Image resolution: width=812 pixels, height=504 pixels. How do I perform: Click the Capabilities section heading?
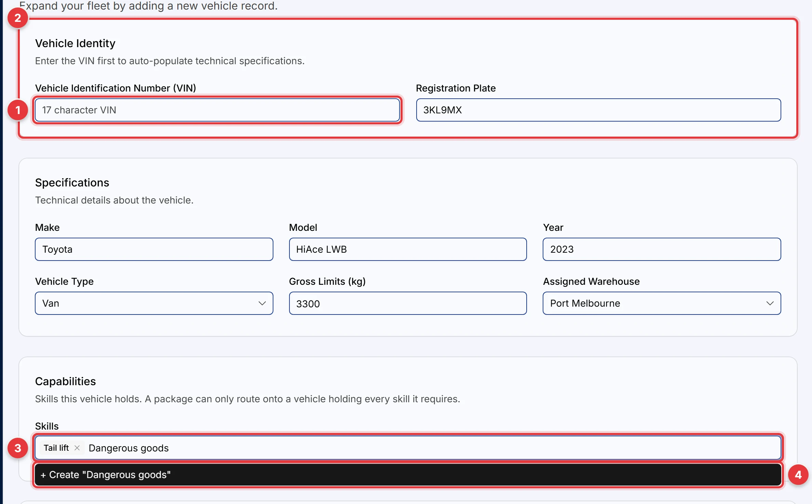pyautogui.click(x=65, y=381)
